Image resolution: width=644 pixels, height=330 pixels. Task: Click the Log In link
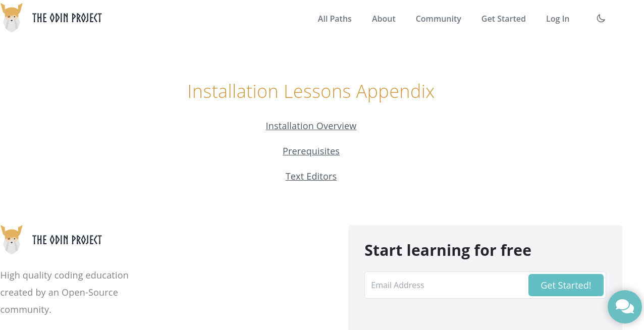(557, 19)
